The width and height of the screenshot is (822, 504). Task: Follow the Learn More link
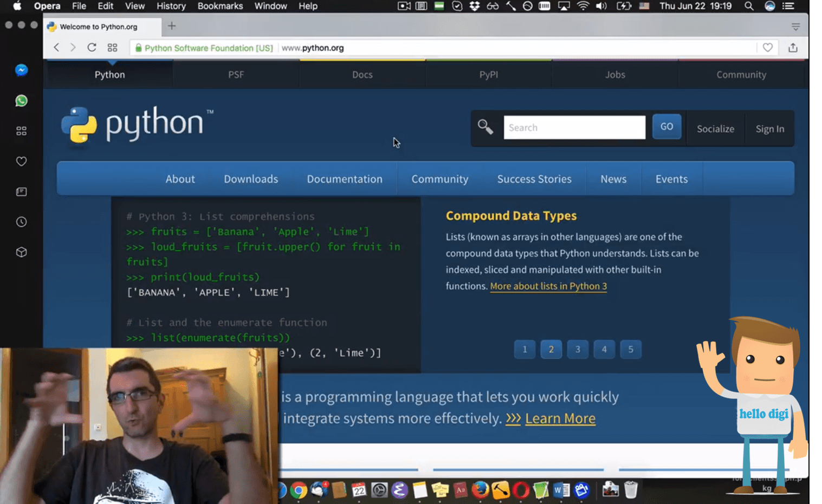pyautogui.click(x=560, y=418)
